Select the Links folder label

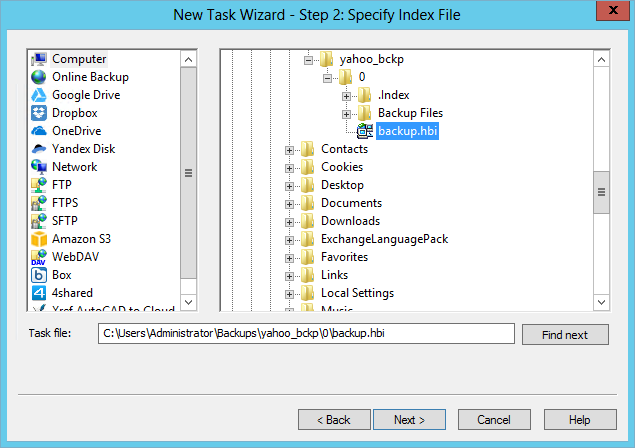coord(334,275)
